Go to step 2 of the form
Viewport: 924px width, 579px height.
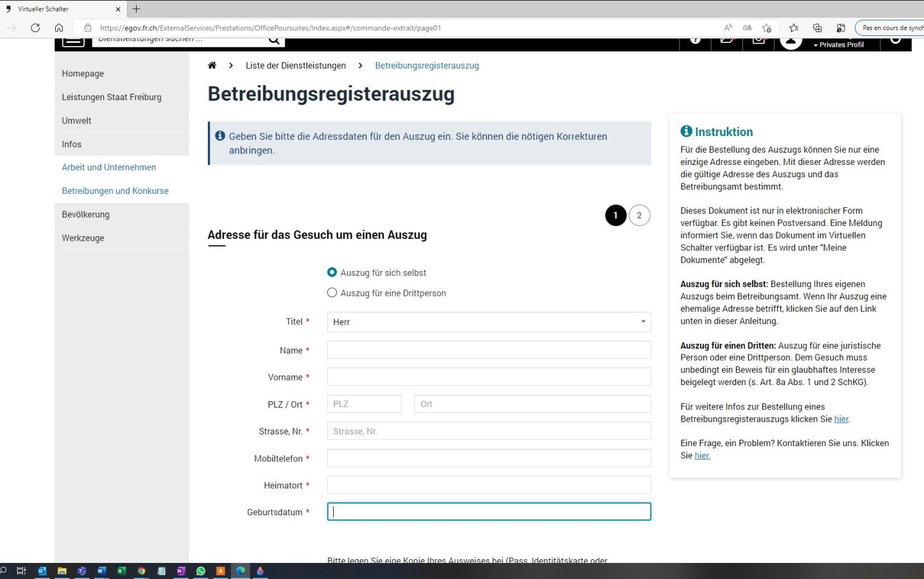click(x=639, y=216)
